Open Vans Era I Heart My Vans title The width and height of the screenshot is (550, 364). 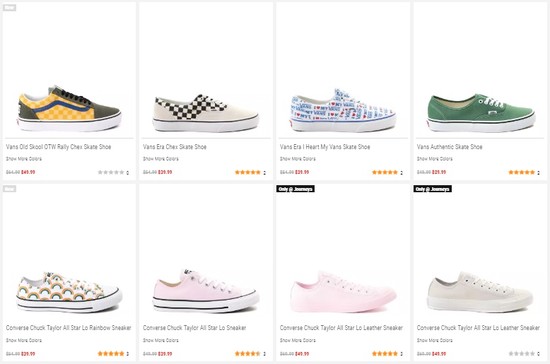click(x=325, y=147)
